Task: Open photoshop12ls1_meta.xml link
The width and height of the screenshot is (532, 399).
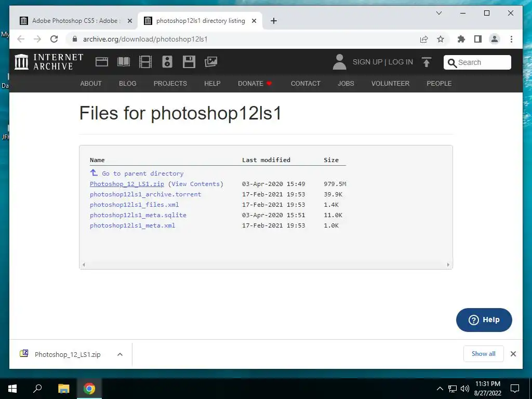Action: (132, 225)
